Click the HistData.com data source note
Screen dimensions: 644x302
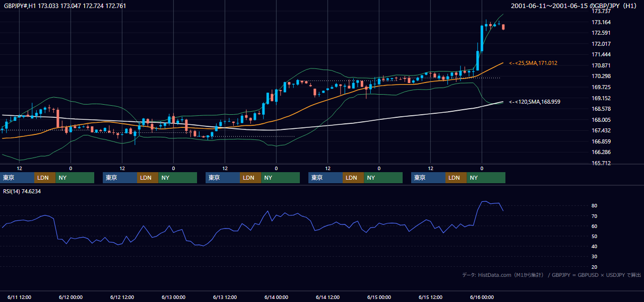(x=552, y=275)
